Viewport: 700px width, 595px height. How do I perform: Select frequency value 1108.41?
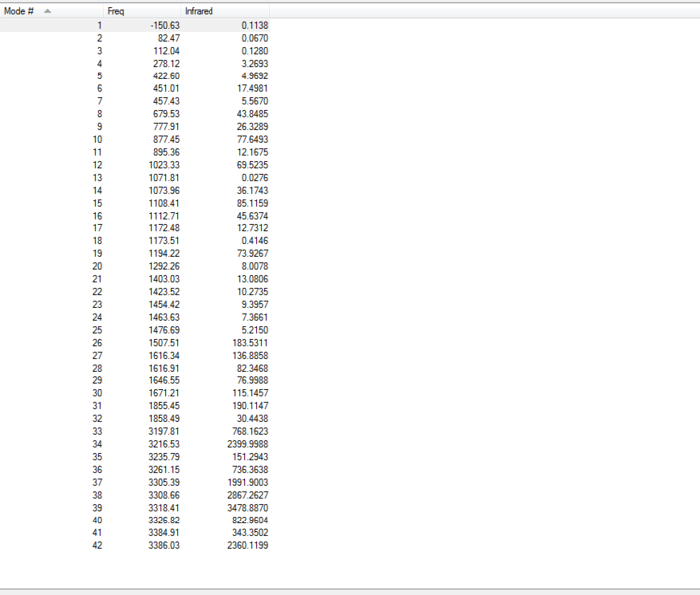164,204
